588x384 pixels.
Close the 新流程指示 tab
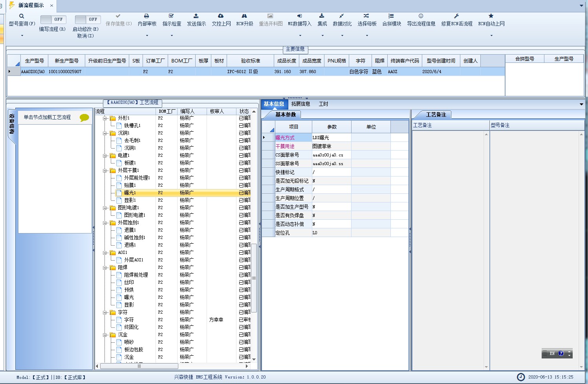51,6
